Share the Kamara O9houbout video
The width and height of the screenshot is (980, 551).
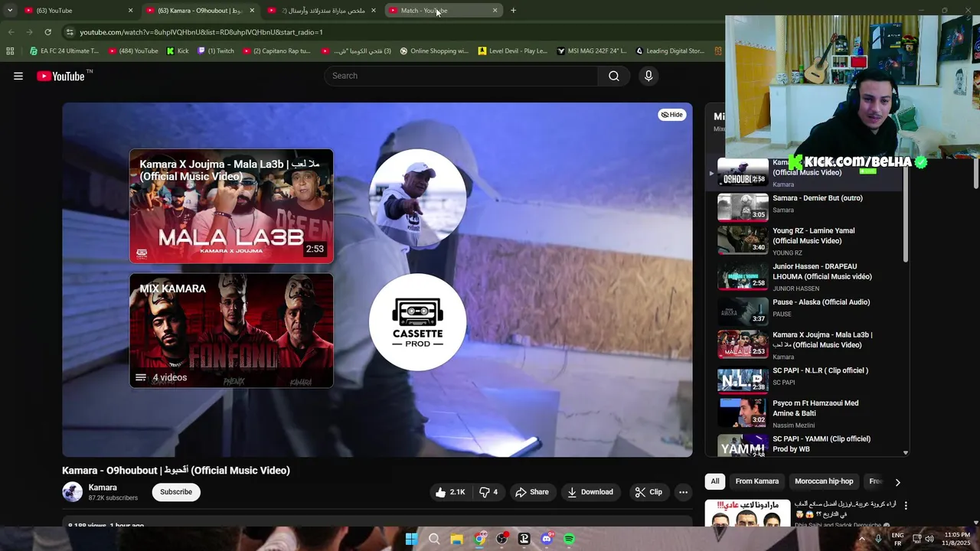tap(532, 492)
